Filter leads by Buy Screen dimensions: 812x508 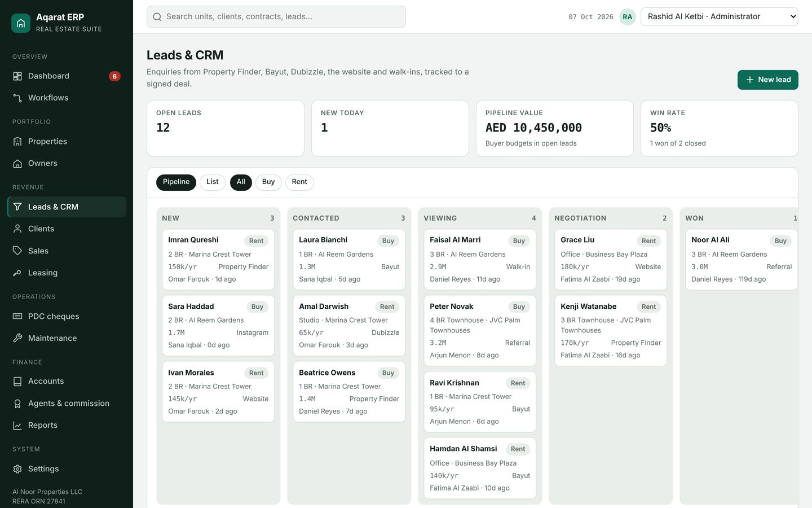pyautogui.click(x=268, y=182)
